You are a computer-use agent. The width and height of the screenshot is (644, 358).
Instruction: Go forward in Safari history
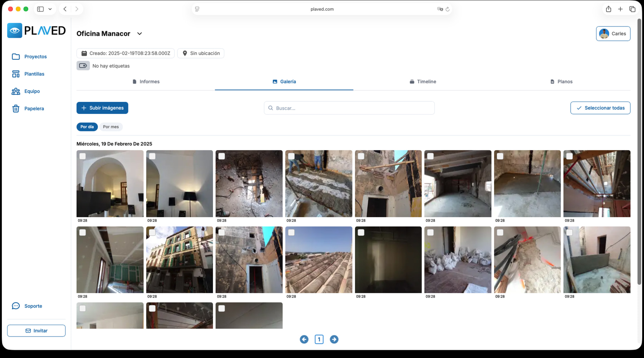pos(77,9)
